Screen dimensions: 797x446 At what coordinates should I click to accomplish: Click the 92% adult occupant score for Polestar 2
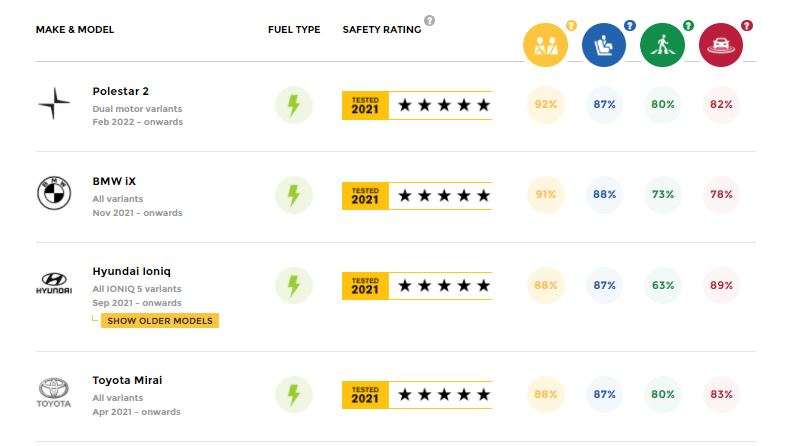click(545, 104)
